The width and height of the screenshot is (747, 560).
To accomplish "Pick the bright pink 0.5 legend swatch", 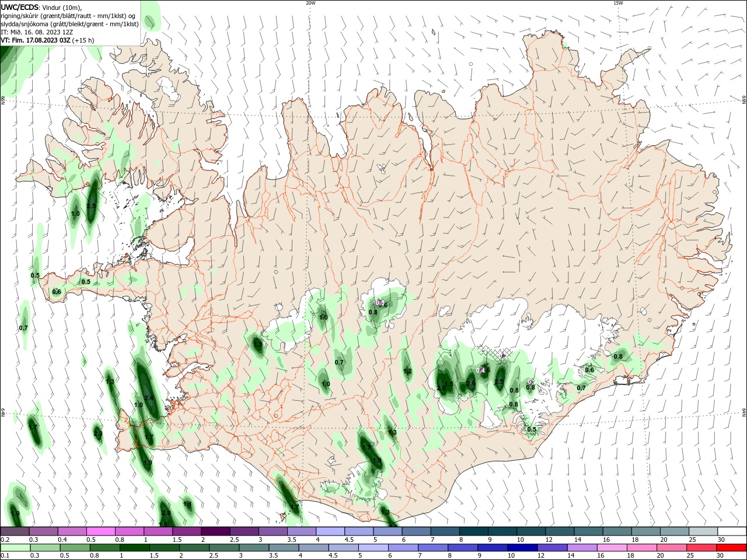I will (x=101, y=531).
